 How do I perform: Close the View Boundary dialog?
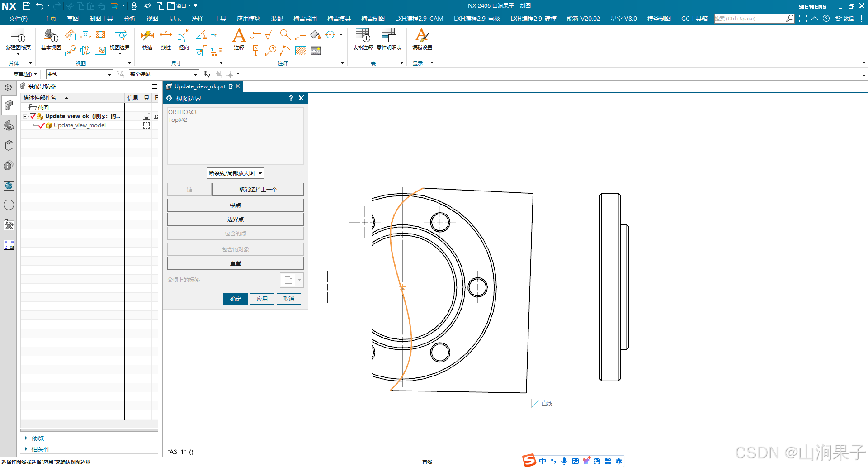pyautogui.click(x=302, y=98)
